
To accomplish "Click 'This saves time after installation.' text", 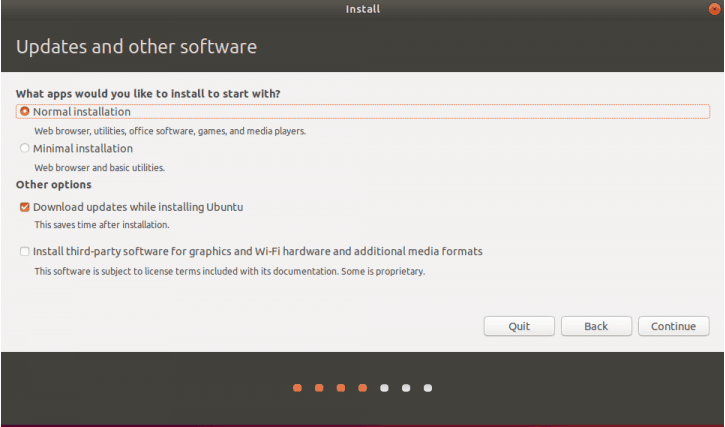I will click(102, 225).
